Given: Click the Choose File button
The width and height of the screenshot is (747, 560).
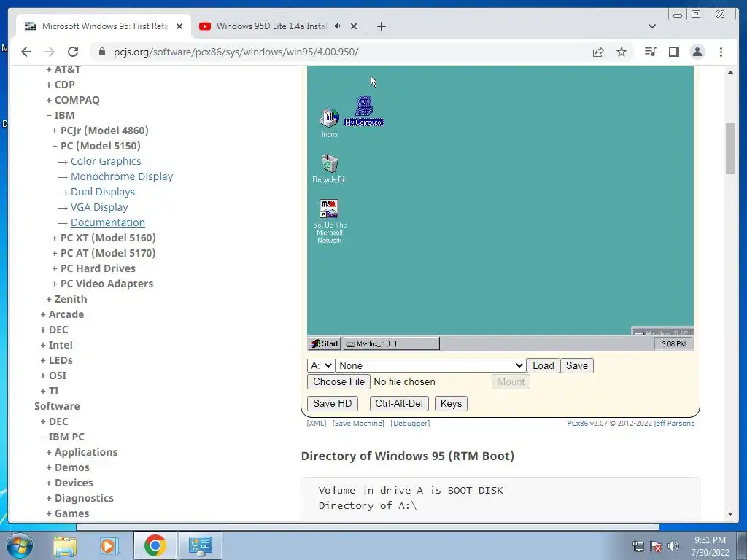Looking at the screenshot, I should 338,382.
